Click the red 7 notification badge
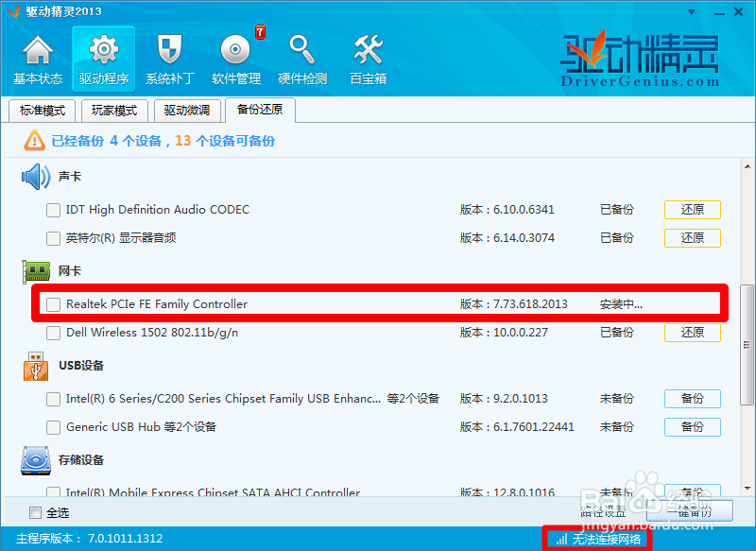Screen dimensions: 756x551 click(261, 32)
